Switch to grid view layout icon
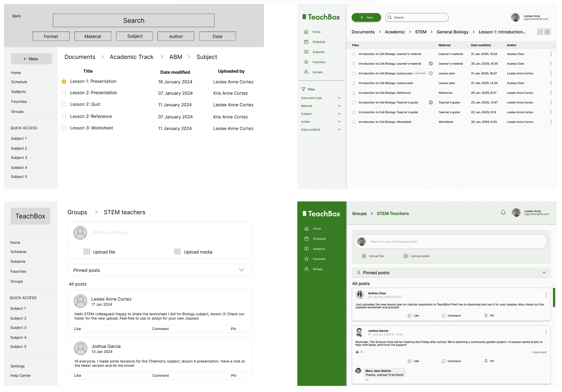The width and height of the screenshot is (562, 392). click(x=547, y=32)
